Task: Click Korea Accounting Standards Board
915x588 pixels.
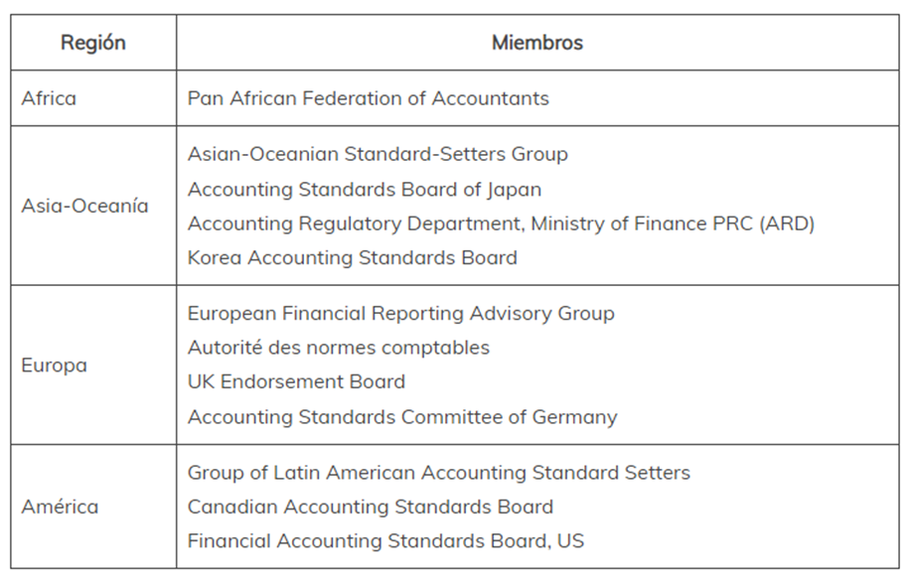Action: [x=353, y=258]
